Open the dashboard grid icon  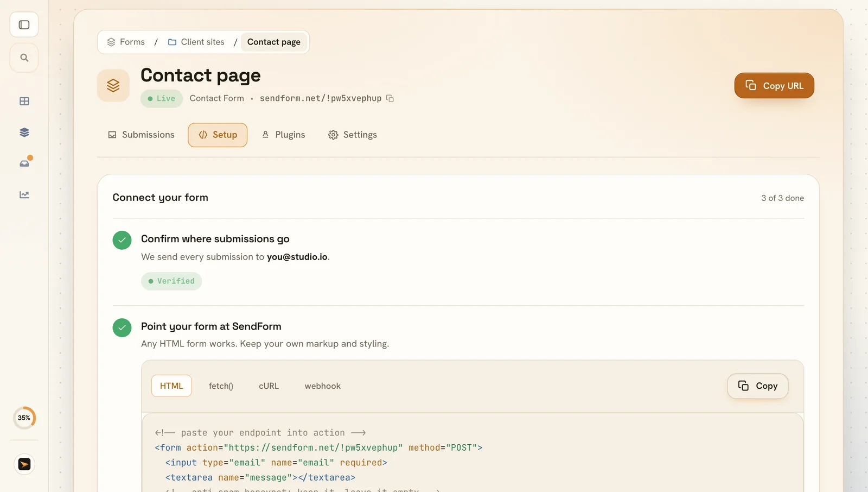(24, 102)
